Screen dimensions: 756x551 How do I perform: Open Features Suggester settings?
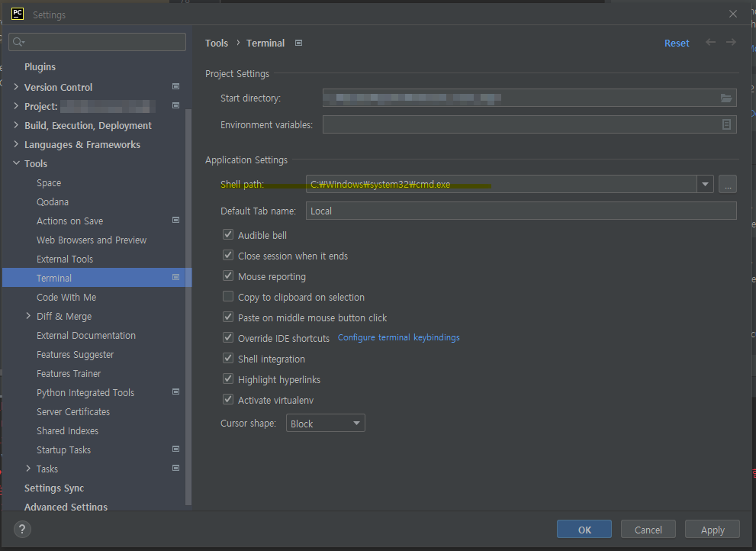coord(76,355)
